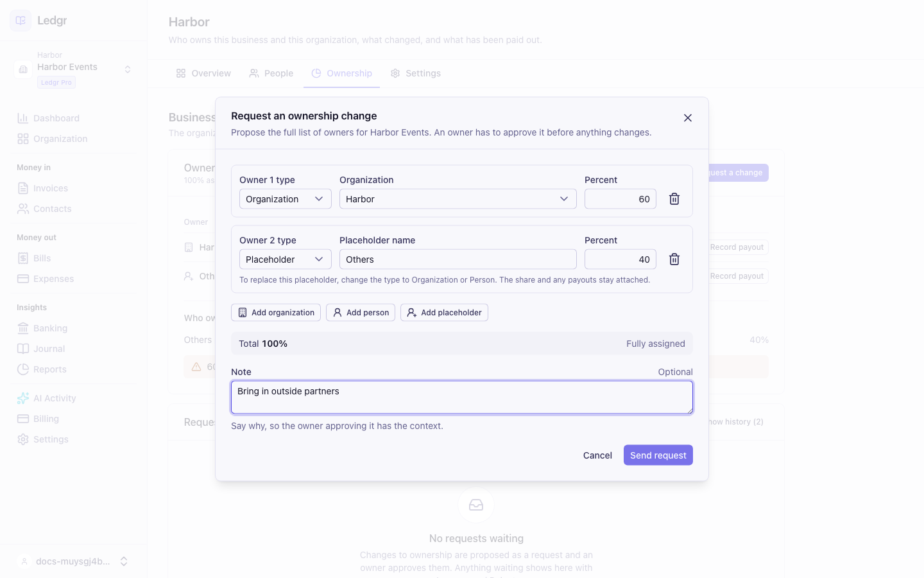Select the Ownership tab
This screenshot has width=924, height=578.
342,73
